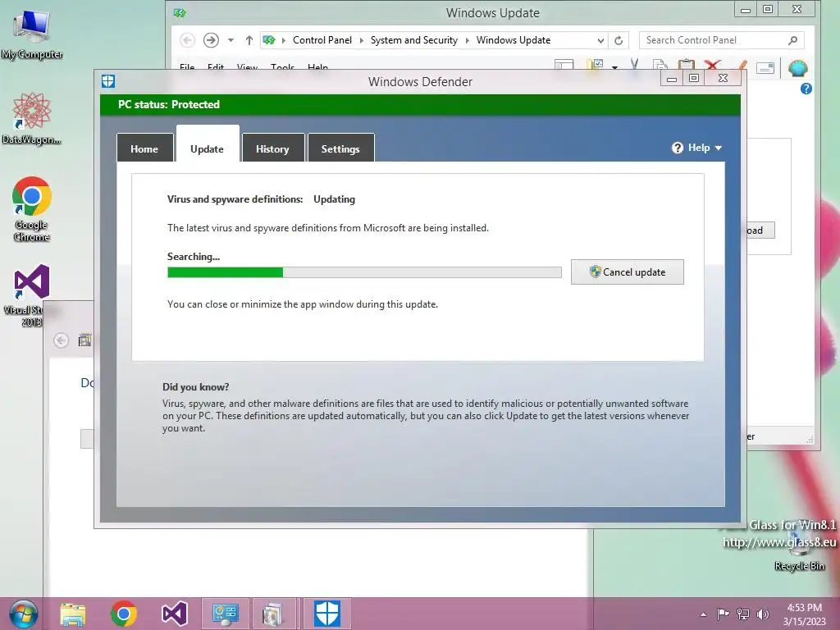Click the preview pane layout toolbar icon
The width and height of the screenshot is (840, 630).
click(x=564, y=66)
